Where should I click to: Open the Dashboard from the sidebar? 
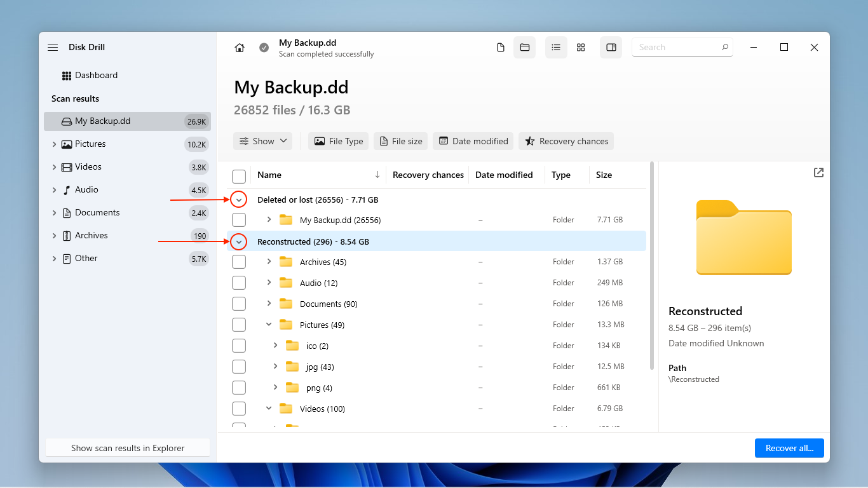click(x=97, y=75)
